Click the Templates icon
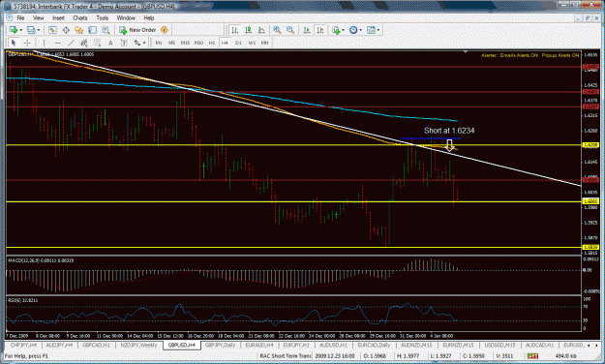Image resolution: width=605 pixels, height=364 pixels. [371, 30]
